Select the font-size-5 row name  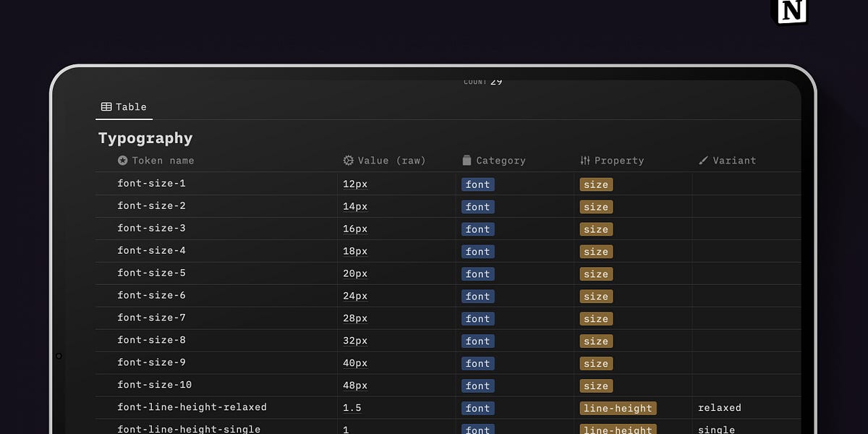click(152, 273)
